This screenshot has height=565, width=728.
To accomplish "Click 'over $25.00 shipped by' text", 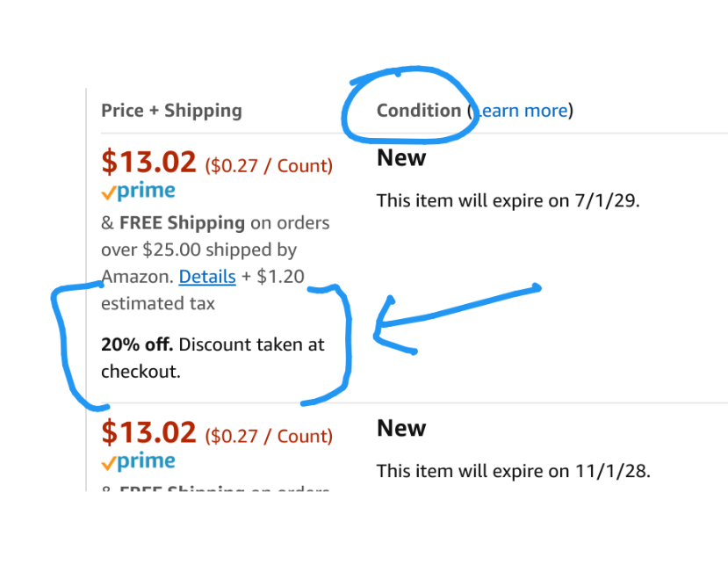I will [x=198, y=250].
